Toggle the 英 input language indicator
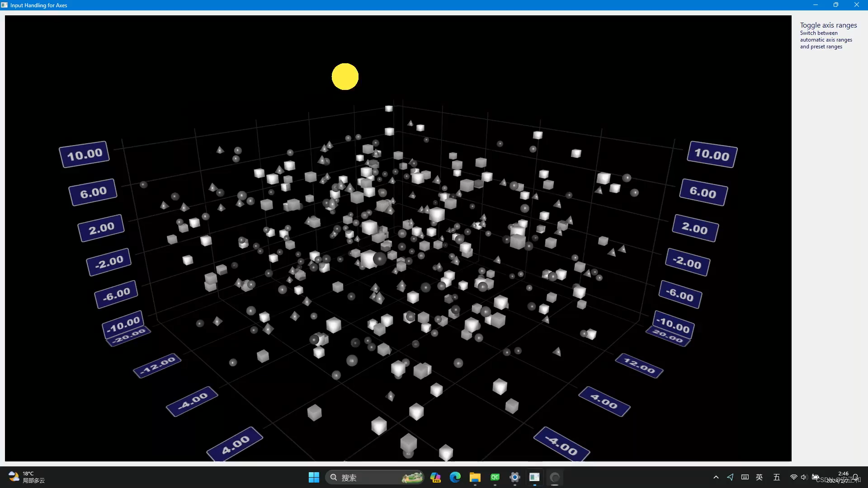 pyautogui.click(x=759, y=477)
